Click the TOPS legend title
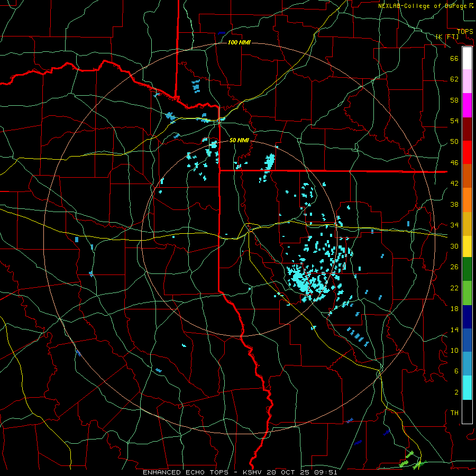 (x=465, y=31)
